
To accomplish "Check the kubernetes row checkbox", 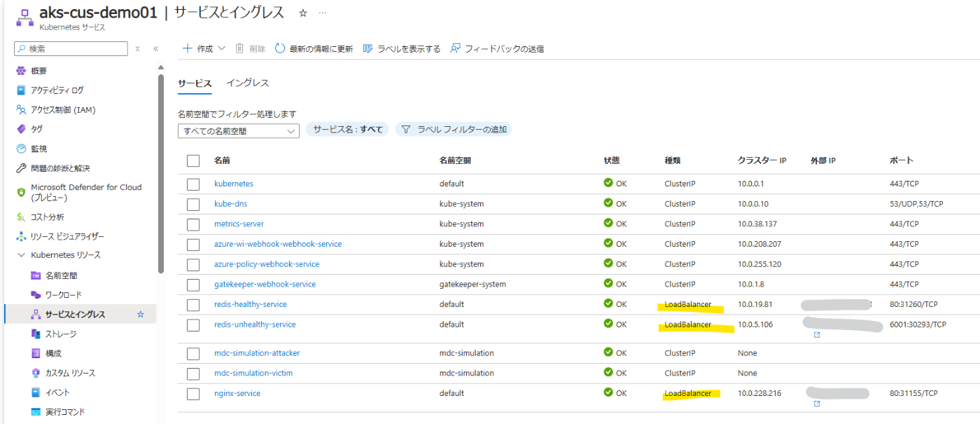I will [193, 184].
